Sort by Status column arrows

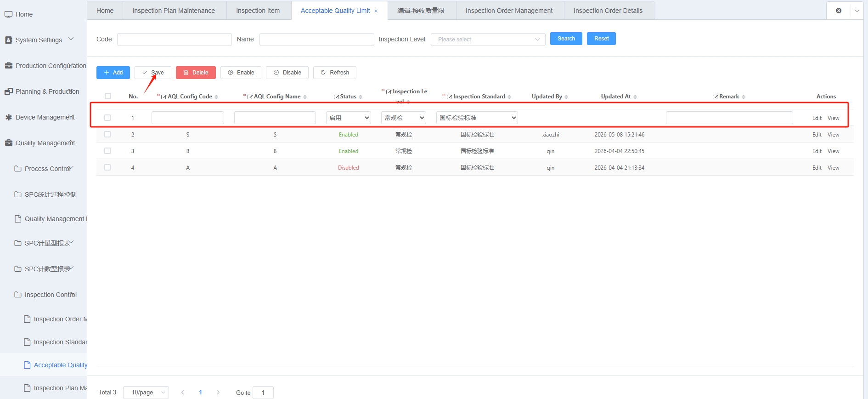[x=361, y=97]
